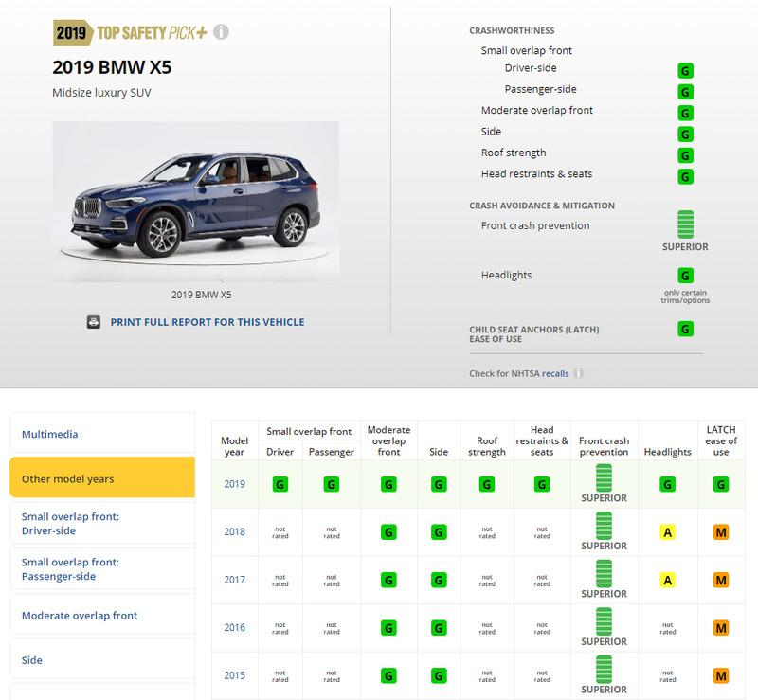Screen dimensions: 758x700
Task: Click the 2019 row Headlights G badge
Action: [668, 484]
